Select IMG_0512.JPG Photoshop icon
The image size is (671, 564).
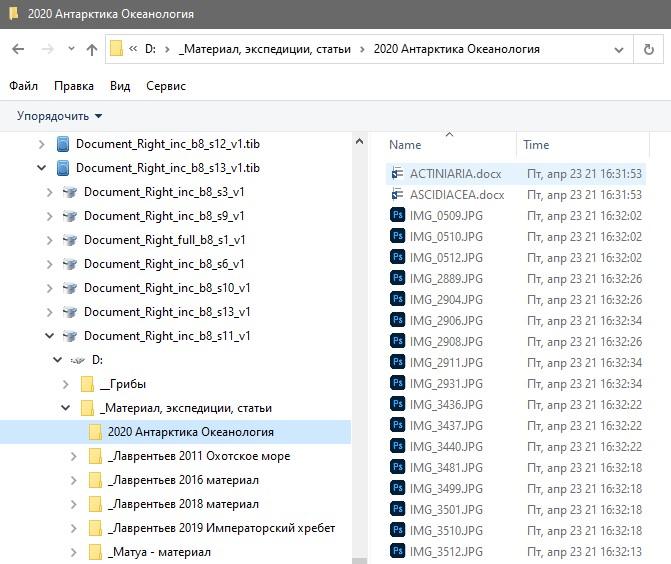(x=398, y=256)
